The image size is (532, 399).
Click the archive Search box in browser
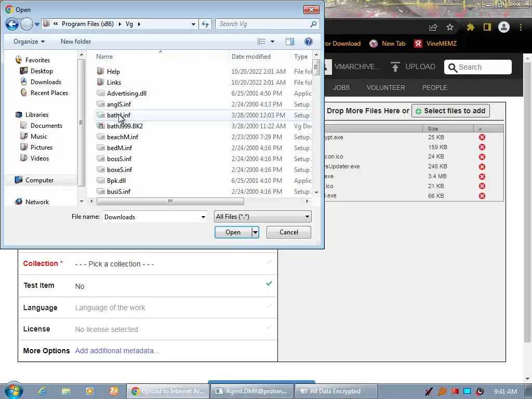478,67
